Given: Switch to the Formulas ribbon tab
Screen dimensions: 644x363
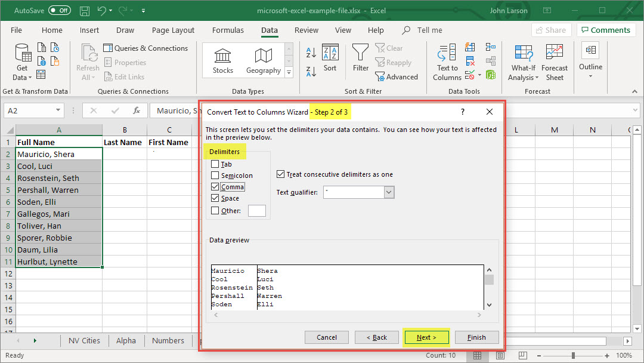Looking at the screenshot, I should 228,30.
